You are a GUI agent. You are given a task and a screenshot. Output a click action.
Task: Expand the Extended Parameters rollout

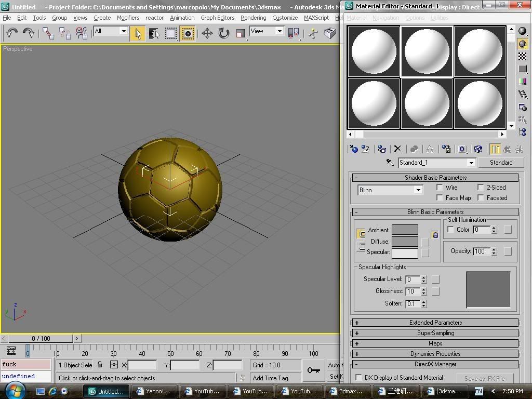(x=435, y=323)
